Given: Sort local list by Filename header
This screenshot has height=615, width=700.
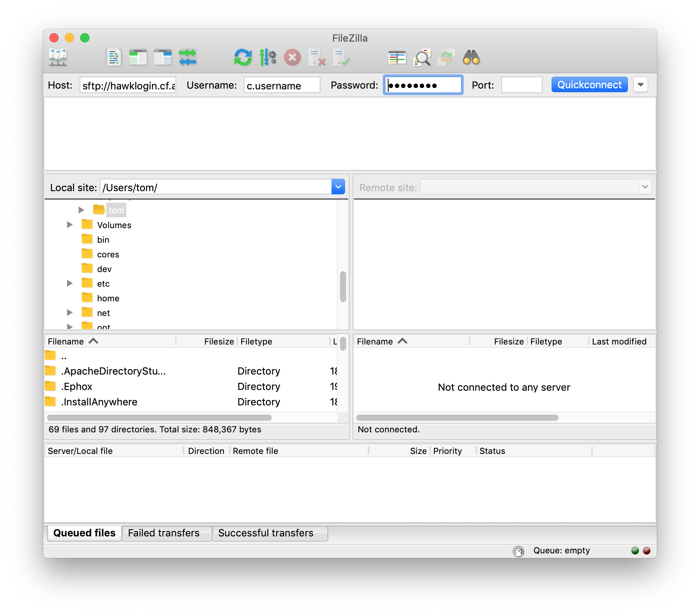Looking at the screenshot, I should (110, 341).
